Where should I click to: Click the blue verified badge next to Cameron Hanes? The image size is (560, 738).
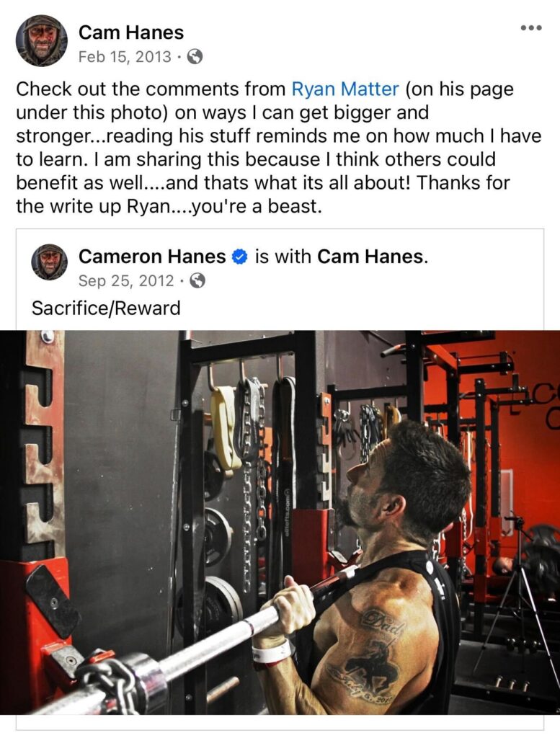(240, 257)
